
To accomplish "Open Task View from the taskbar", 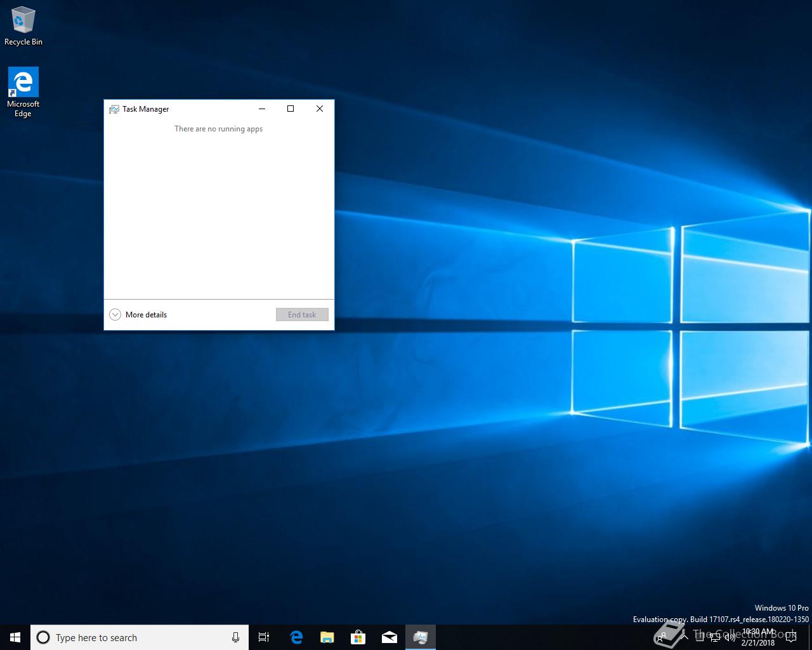I will (264, 637).
